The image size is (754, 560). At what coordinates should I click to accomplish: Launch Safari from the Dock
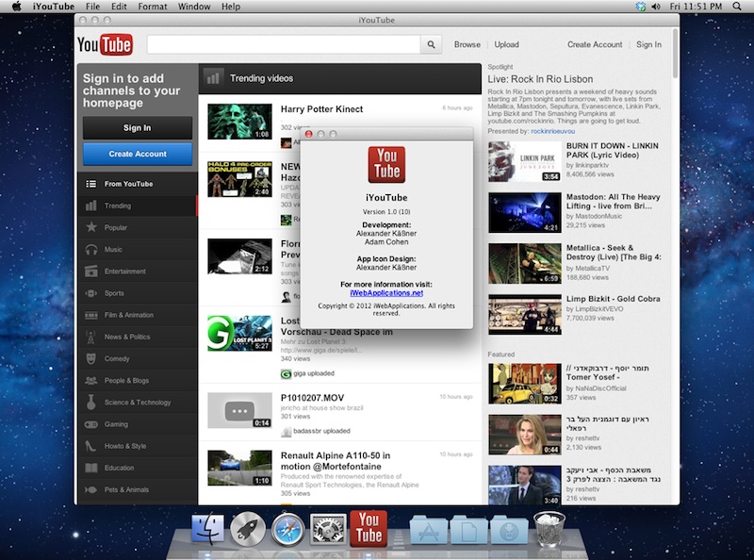click(x=288, y=530)
